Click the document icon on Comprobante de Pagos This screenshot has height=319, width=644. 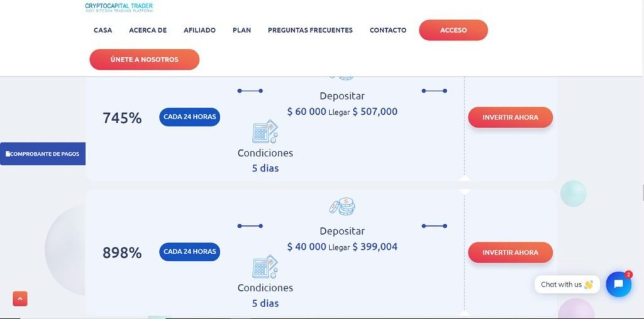point(8,154)
